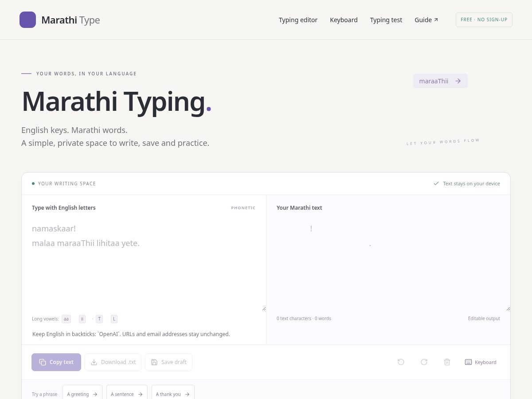Image resolution: width=532 pixels, height=399 pixels.
Task: Save the draft with Save draft
Action: click(168, 362)
